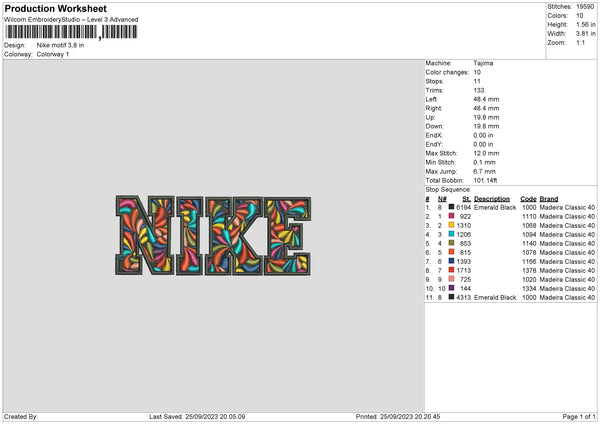This screenshot has width=600, height=424.
Task: Click the 'Page 1 of 1' indicator
Action: pos(579,416)
